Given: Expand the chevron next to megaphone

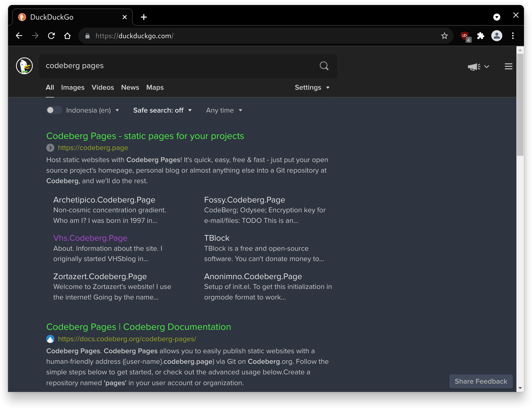Looking at the screenshot, I should click(x=487, y=67).
